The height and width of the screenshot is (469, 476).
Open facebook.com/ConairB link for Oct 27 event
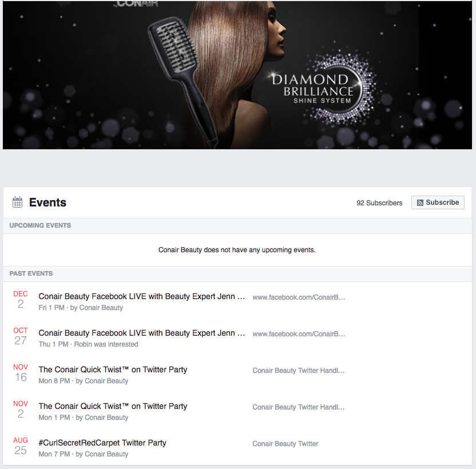[299, 334]
